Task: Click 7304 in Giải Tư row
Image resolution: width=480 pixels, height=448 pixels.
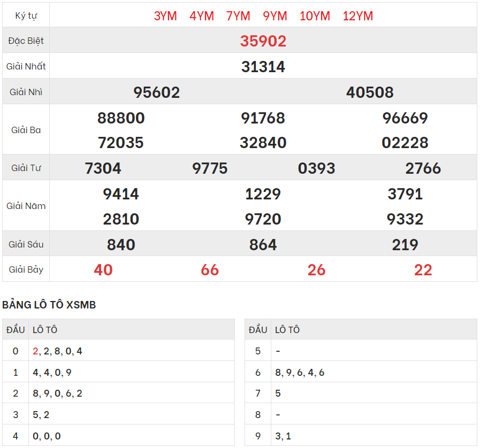Action: click(x=103, y=168)
